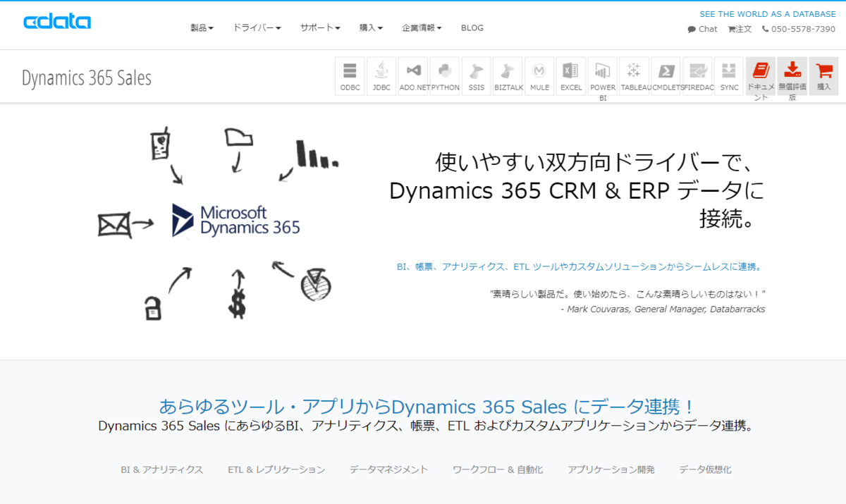Screen dimensions: 846x504
Task: Open the データ仮想化 tab
Action: [x=705, y=469]
